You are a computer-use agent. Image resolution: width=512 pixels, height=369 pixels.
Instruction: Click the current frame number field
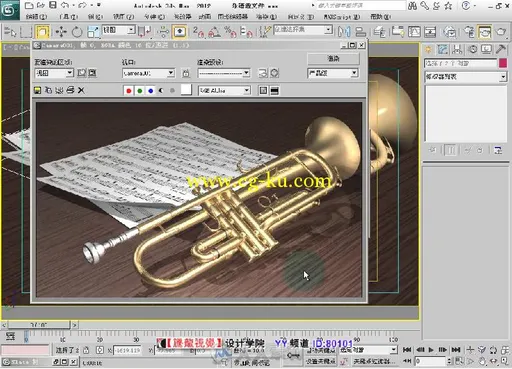(430, 361)
